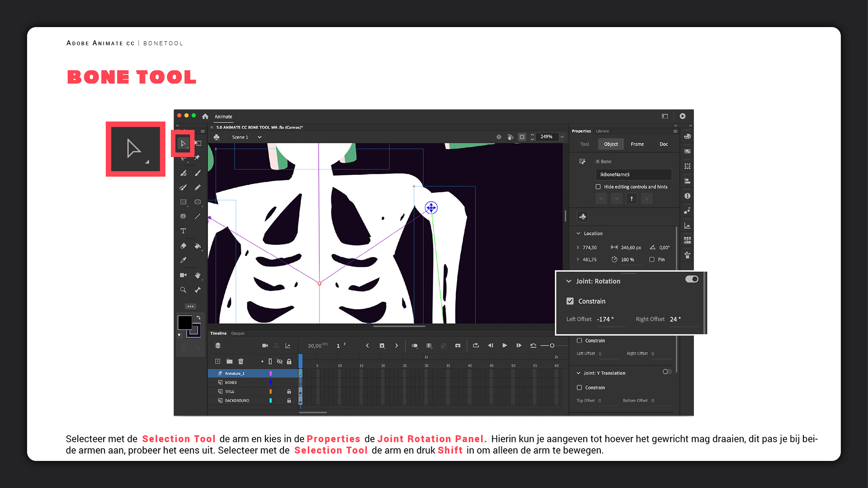Select the Text tool
Image resolution: width=868 pixels, height=488 pixels.
(x=183, y=231)
